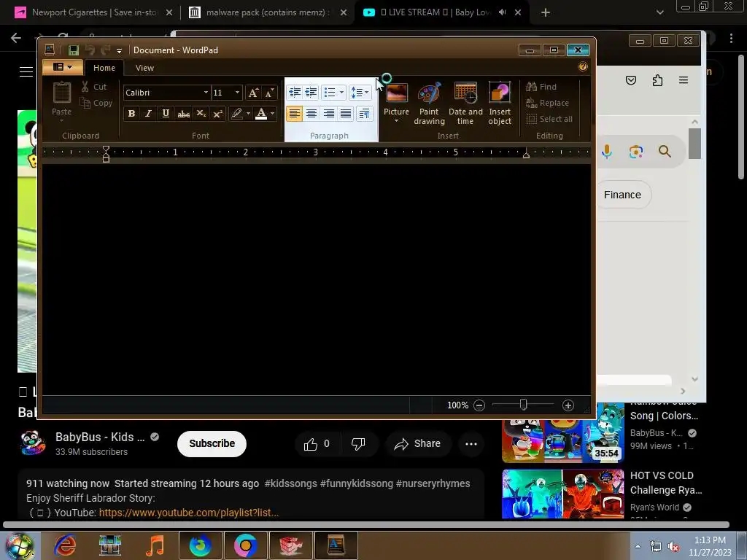Click the YouTube dislike thumbs-down button

[357, 444]
